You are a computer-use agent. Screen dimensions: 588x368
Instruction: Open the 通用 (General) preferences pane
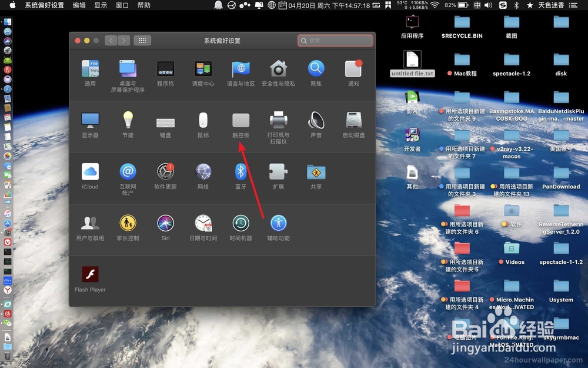point(90,73)
